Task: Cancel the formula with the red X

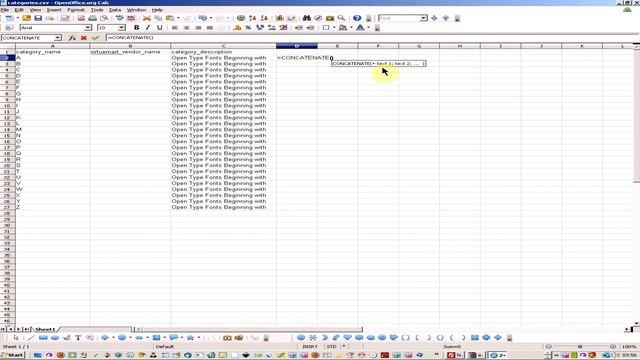Action: 84,38
